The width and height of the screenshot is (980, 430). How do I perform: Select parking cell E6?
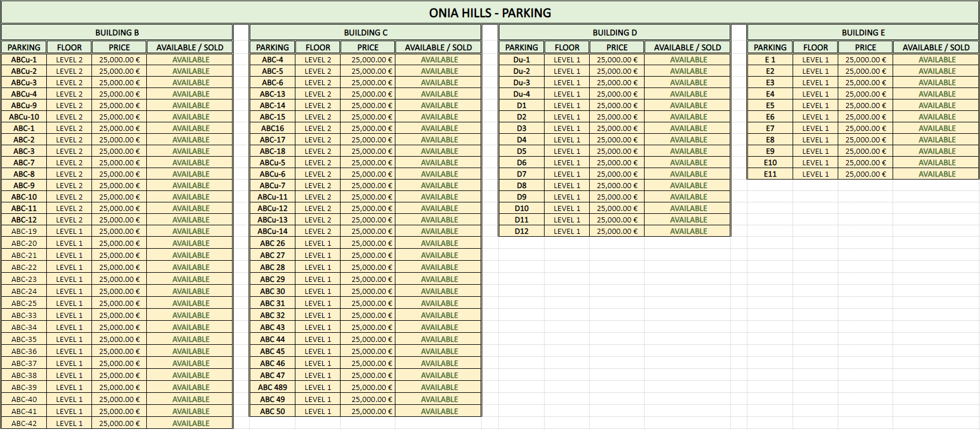click(770, 117)
